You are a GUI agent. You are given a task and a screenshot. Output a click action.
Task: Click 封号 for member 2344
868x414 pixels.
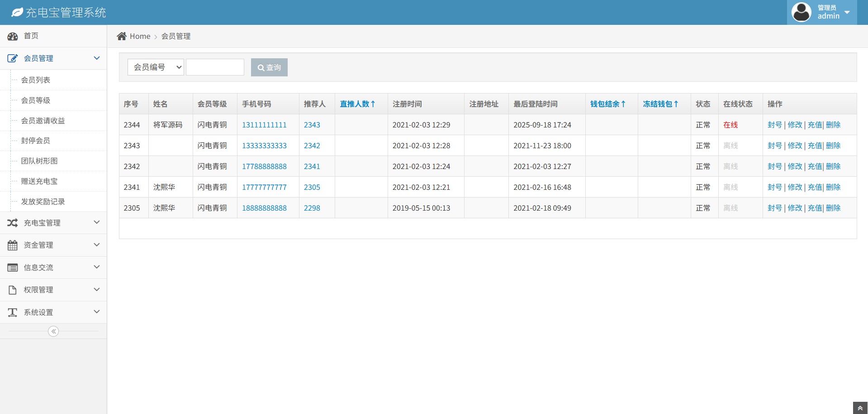coord(774,125)
